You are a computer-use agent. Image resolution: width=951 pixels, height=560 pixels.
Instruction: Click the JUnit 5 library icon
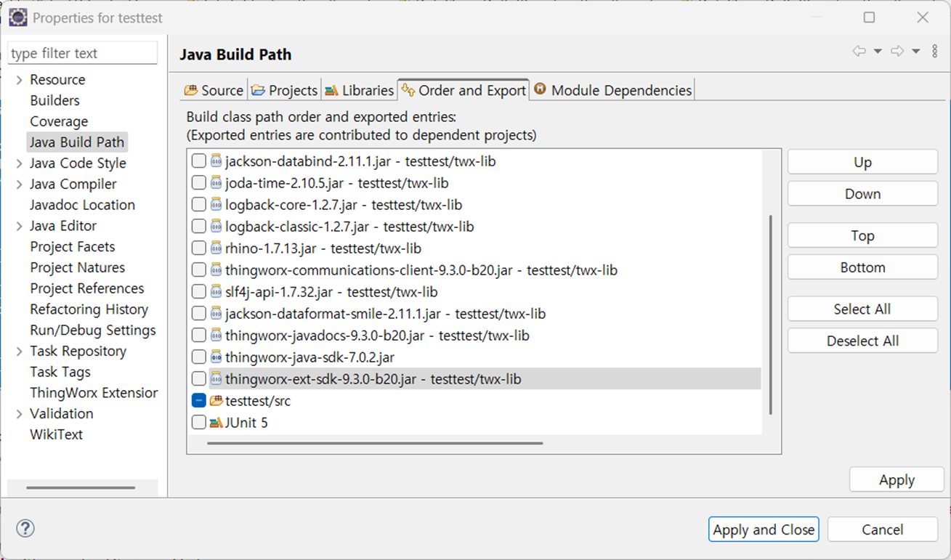[x=216, y=422]
